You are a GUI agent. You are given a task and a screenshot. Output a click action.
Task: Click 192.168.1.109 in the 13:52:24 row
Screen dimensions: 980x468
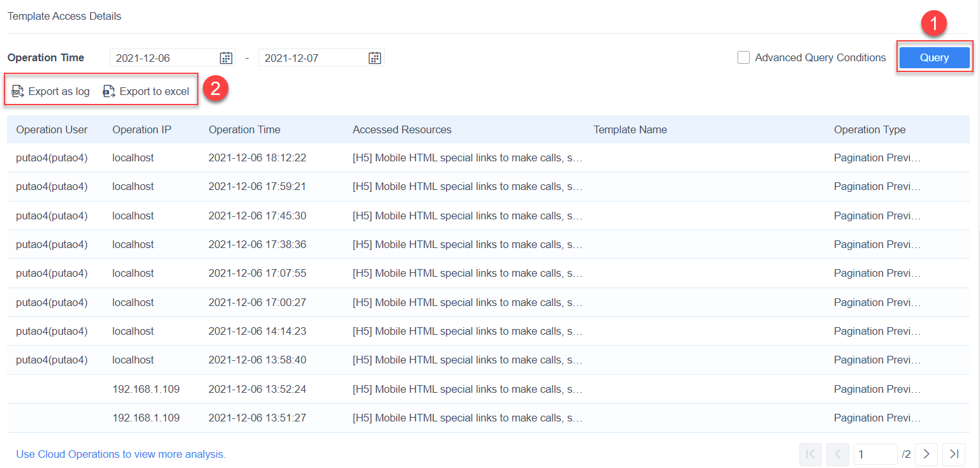tap(146, 389)
